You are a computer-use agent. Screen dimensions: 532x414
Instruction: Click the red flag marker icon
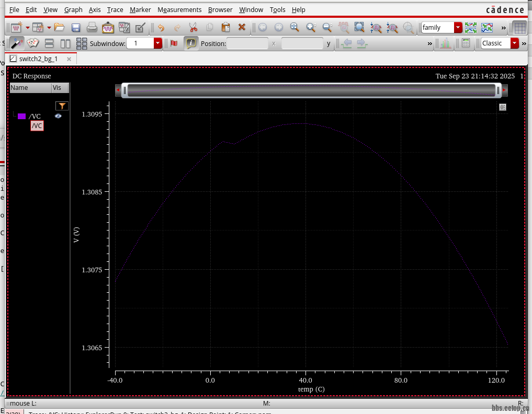(x=174, y=43)
